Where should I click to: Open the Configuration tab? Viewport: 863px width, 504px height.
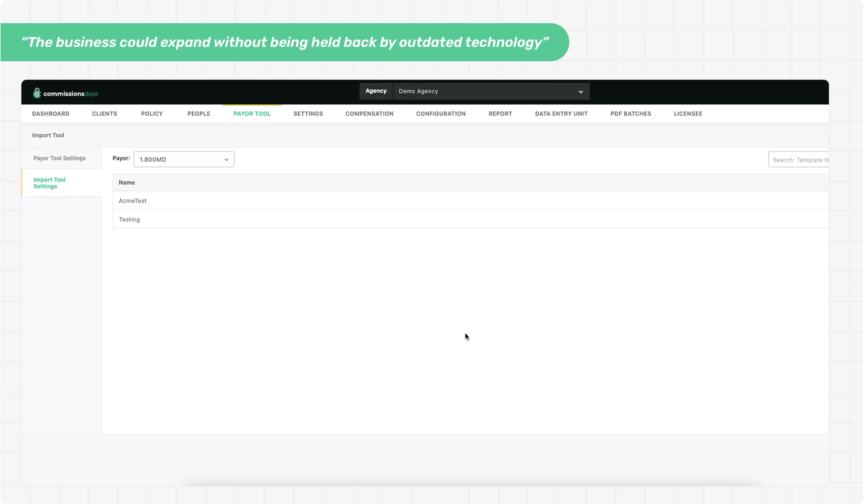441,114
